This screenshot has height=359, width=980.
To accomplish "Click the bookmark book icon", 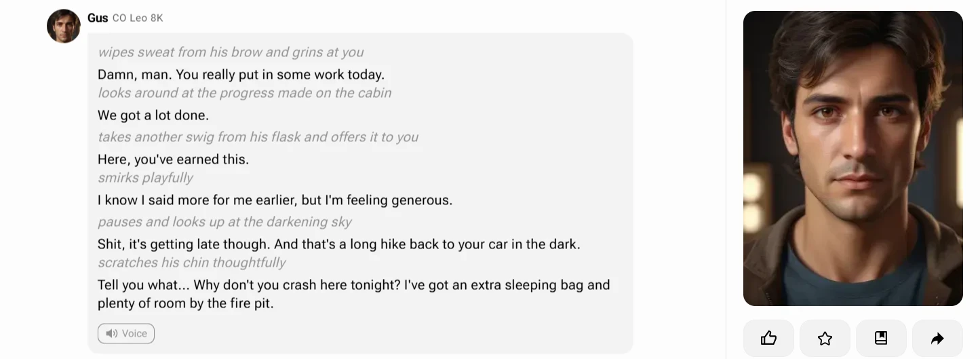I will [881, 338].
